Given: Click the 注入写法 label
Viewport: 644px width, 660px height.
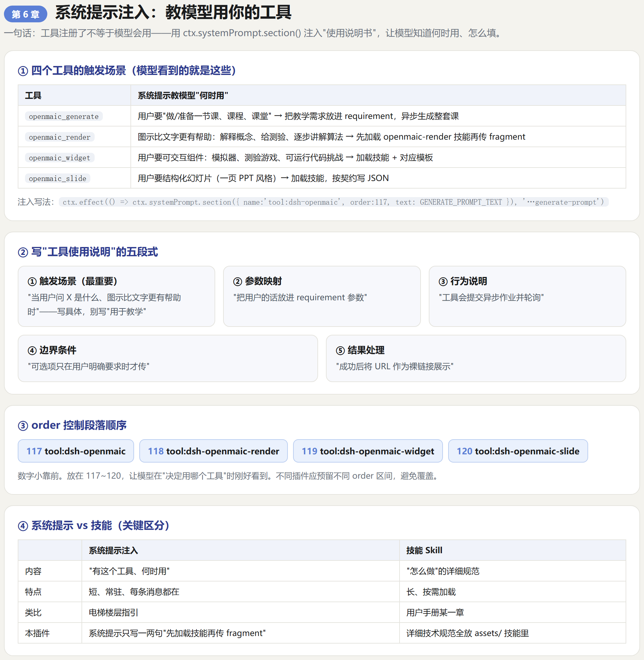Looking at the screenshot, I should click(36, 202).
